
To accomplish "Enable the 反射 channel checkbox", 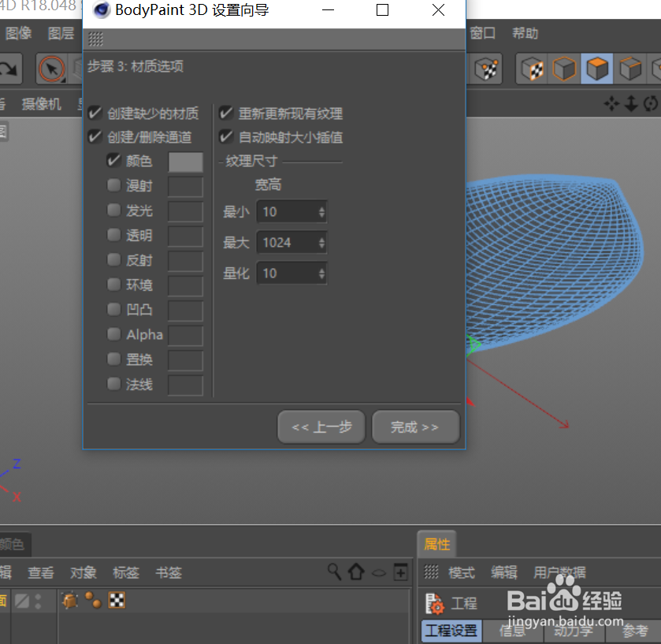I will [x=113, y=260].
